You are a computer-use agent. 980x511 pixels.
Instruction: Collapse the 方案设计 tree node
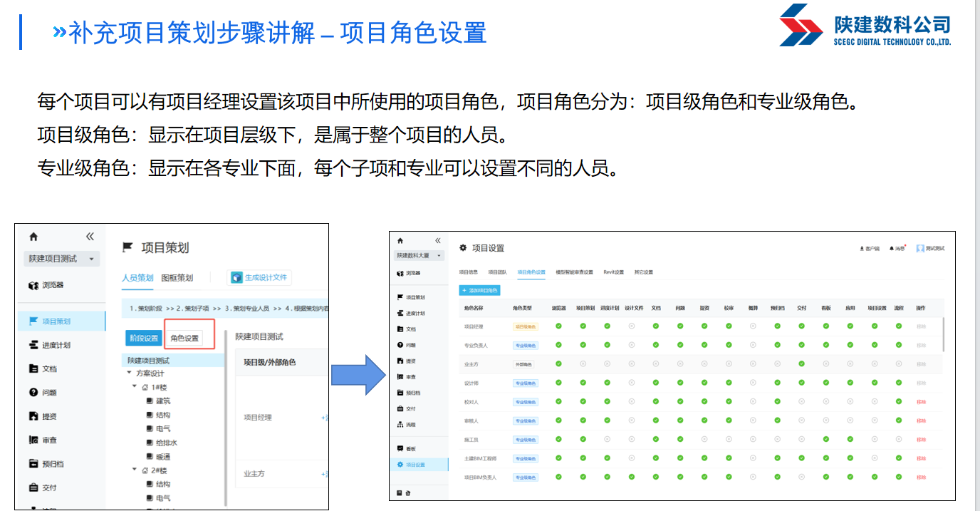[x=129, y=373]
